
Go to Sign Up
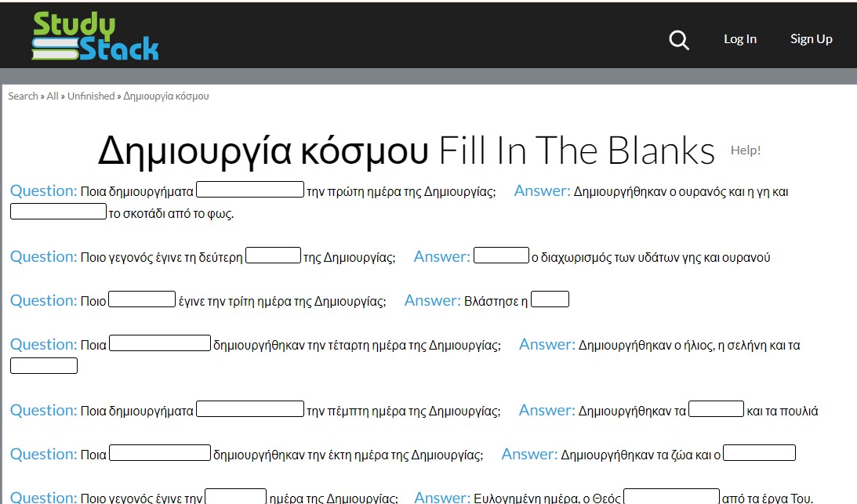811,39
